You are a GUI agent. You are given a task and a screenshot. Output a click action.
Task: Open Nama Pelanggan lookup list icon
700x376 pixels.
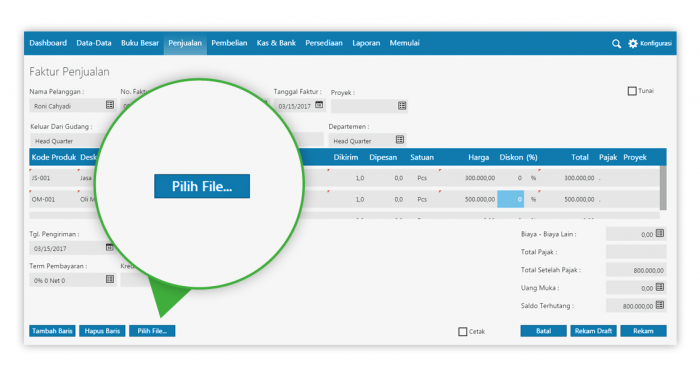point(110,105)
